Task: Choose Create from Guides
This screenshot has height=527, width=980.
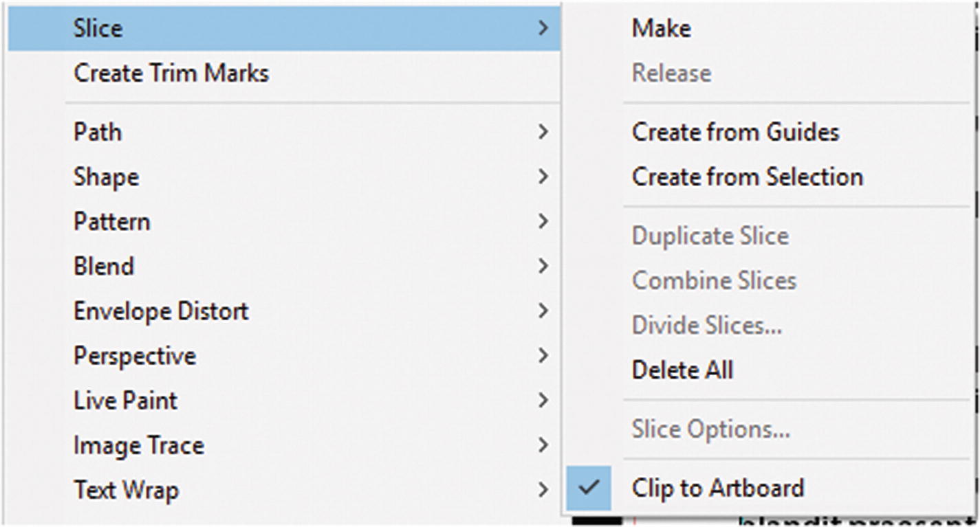Action: pyautogui.click(x=735, y=132)
